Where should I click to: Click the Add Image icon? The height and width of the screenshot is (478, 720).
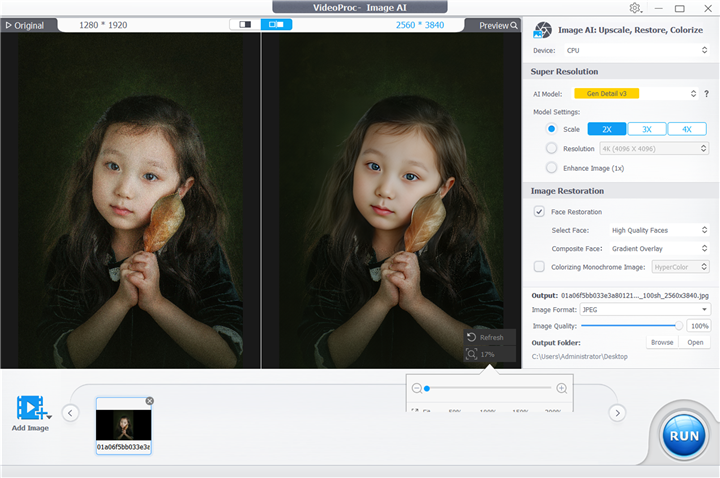[31, 408]
